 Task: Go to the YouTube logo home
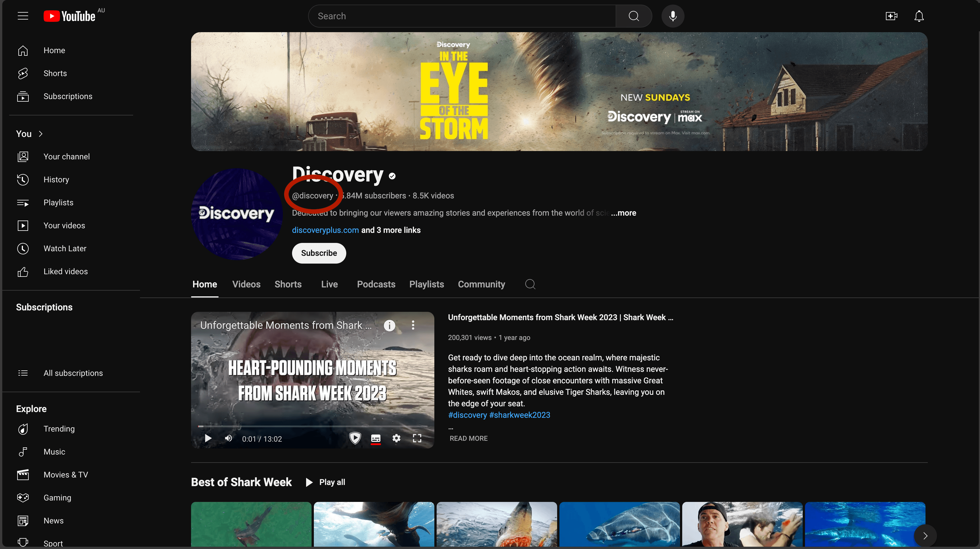(70, 16)
